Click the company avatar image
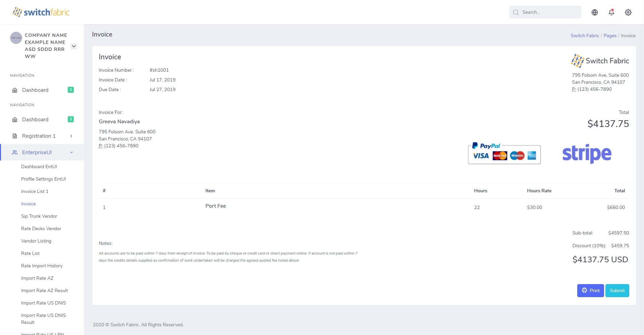 pos(16,38)
